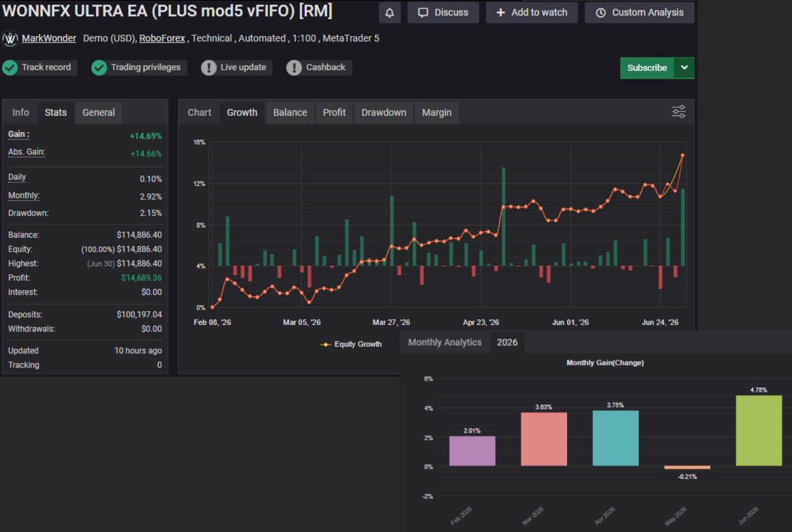Click Add to watch button
Image resolution: width=792 pixels, height=532 pixels.
532,13
